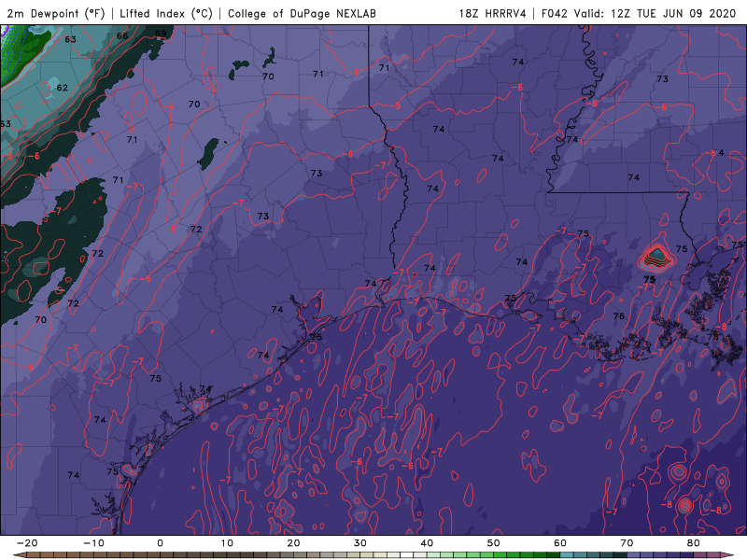This screenshot has height=560, width=747.
Task: Click the "0" colorbar tick label
Action: [160, 543]
